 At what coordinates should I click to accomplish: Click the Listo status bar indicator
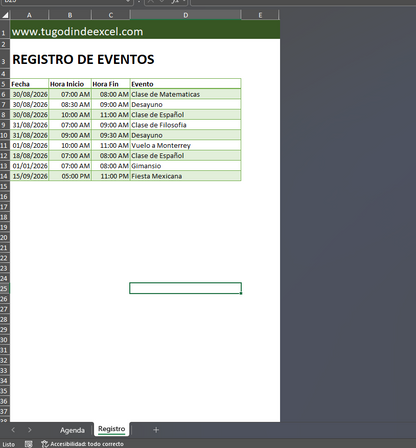point(9,444)
